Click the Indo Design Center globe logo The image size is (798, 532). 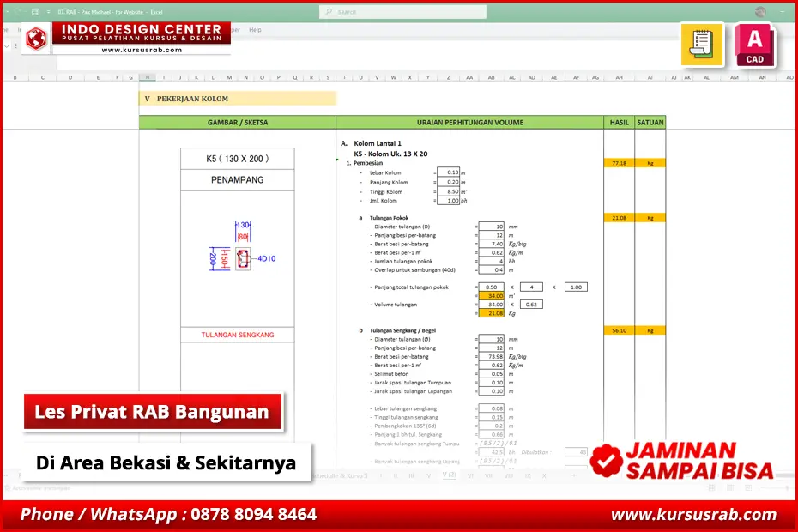pos(36,38)
